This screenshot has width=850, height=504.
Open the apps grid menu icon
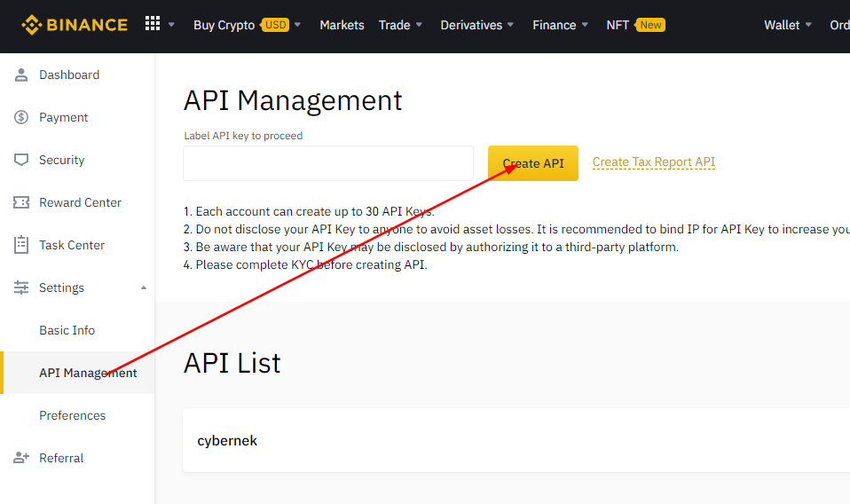tap(153, 24)
